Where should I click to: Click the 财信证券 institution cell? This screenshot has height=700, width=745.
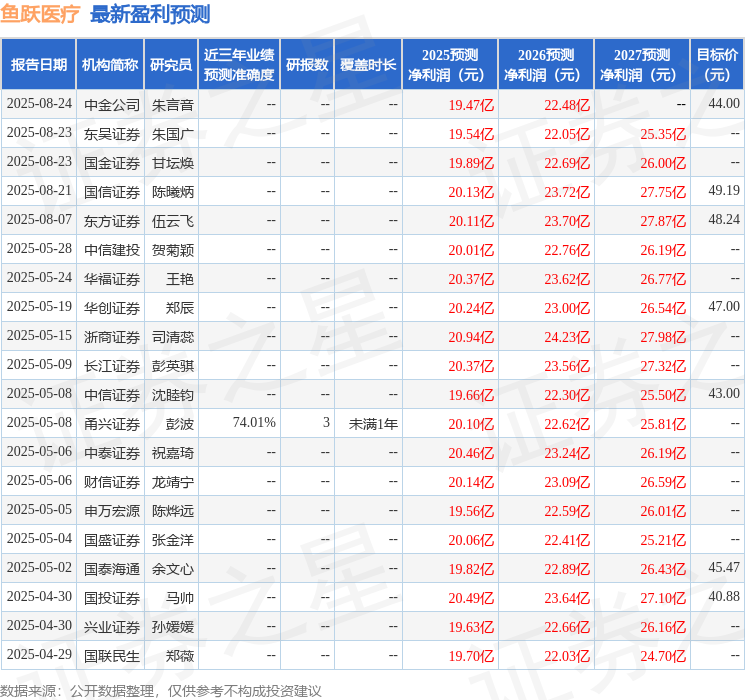pos(112,482)
